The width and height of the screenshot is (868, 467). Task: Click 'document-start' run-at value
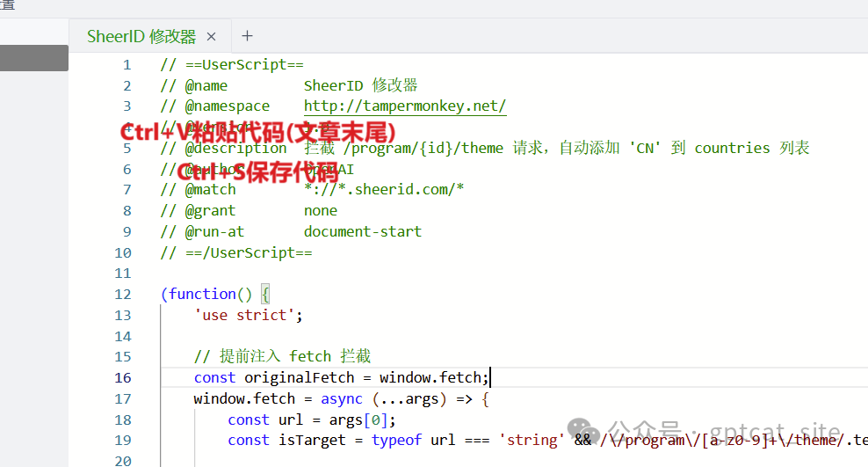pos(363,231)
